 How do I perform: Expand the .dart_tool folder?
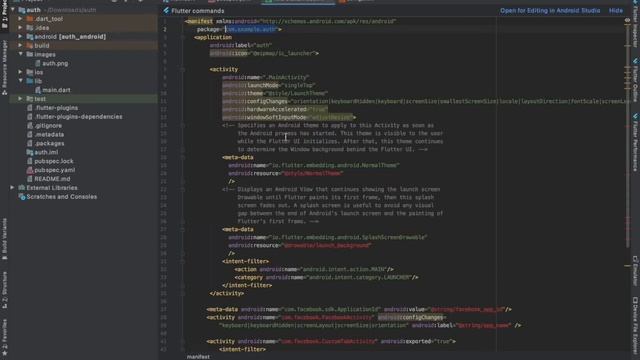click(x=20, y=19)
